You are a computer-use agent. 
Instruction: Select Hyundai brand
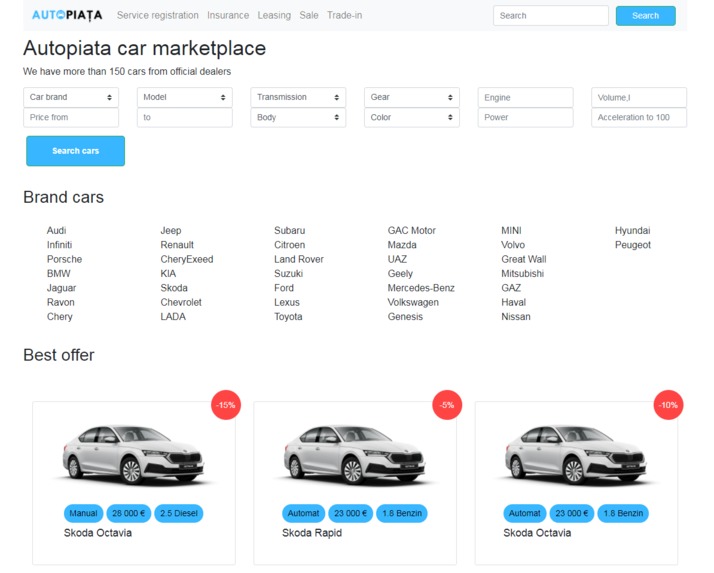(632, 230)
